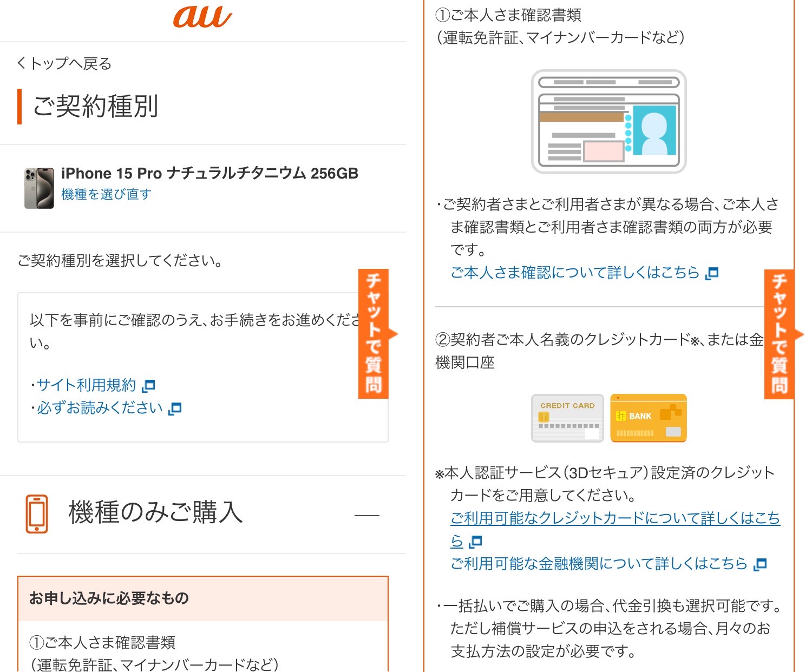Open ご利用可能なクレジットカードについて詳しくはこちら link
Screen dimensions: 812x672
(x=615, y=529)
